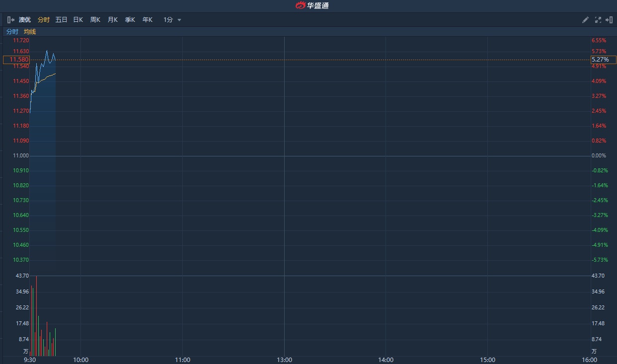
Task: Click the 华盛通 logo in title bar
Action: coord(312,6)
